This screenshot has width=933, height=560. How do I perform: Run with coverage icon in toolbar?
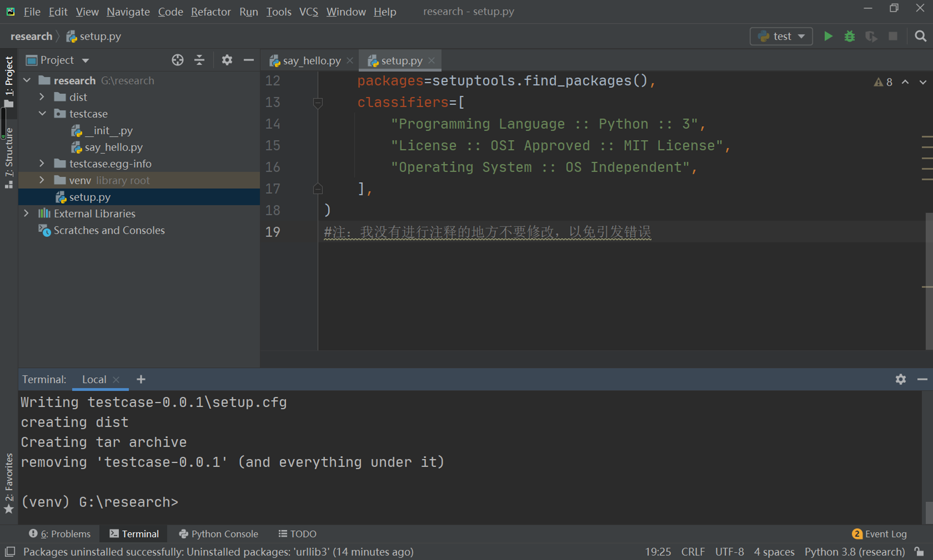click(871, 36)
